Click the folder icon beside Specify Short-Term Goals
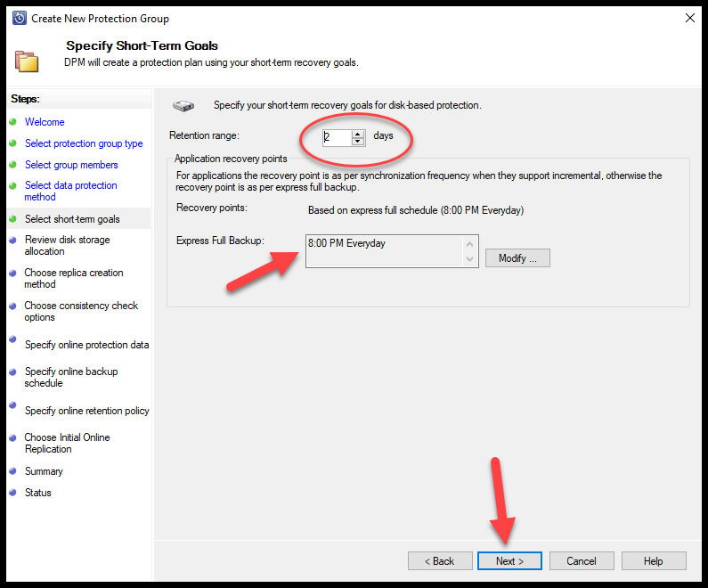This screenshot has height=588, width=708. click(x=27, y=61)
